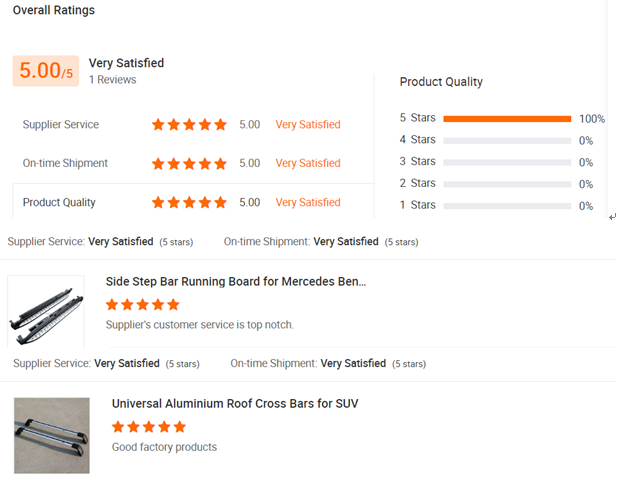Click the Product Quality star rating
617x489 pixels.
click(x=189, y=202)
